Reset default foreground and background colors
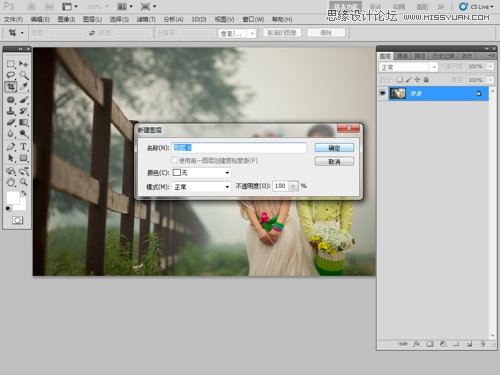The image size is (500, 375). point(8,209)
